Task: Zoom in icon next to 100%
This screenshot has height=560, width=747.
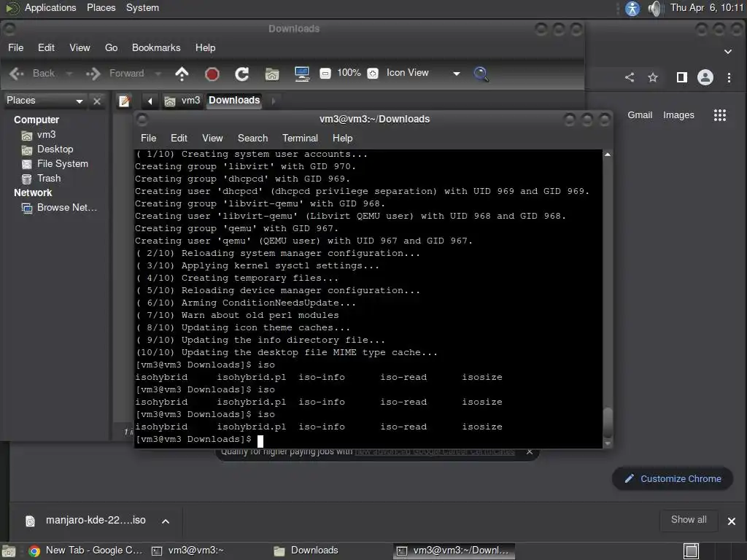Action: (x=373, y=74)
